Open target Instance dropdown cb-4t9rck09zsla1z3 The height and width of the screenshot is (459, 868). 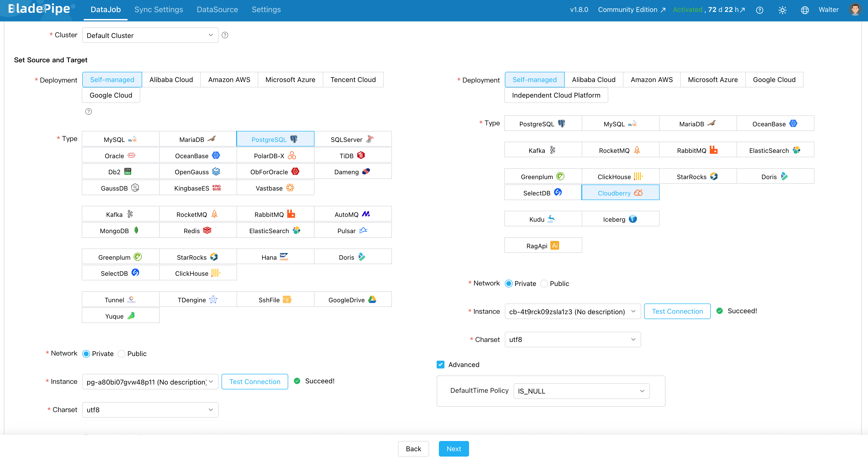click(573, 311)
